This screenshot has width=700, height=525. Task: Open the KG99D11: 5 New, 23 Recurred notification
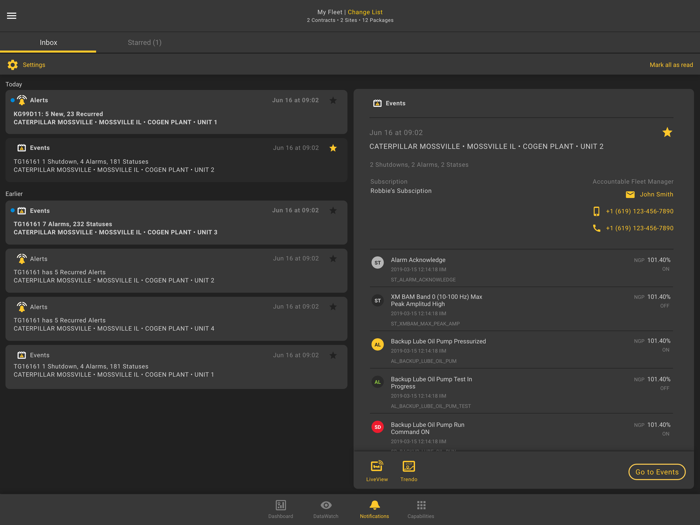(176, 112)
